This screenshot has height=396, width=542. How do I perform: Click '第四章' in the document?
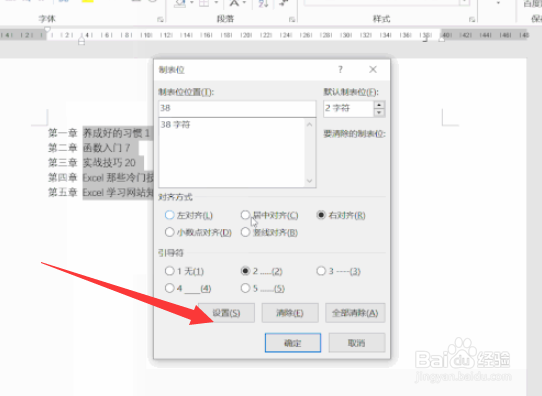[63, 178]
